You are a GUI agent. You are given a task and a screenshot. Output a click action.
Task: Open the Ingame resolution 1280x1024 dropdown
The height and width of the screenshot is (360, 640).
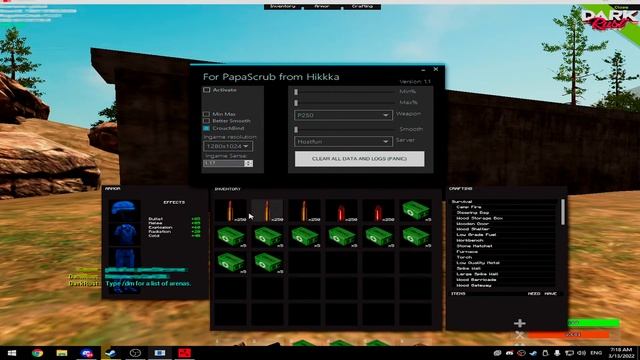(228, 146)
